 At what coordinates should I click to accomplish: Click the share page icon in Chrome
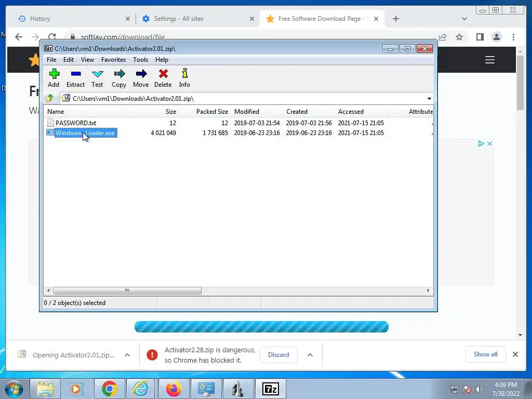(443, 37)
